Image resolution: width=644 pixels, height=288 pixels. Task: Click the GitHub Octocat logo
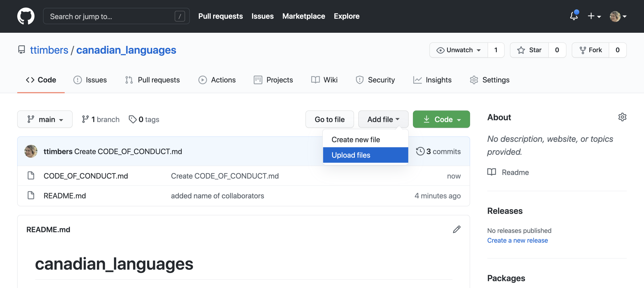[26, 16]
